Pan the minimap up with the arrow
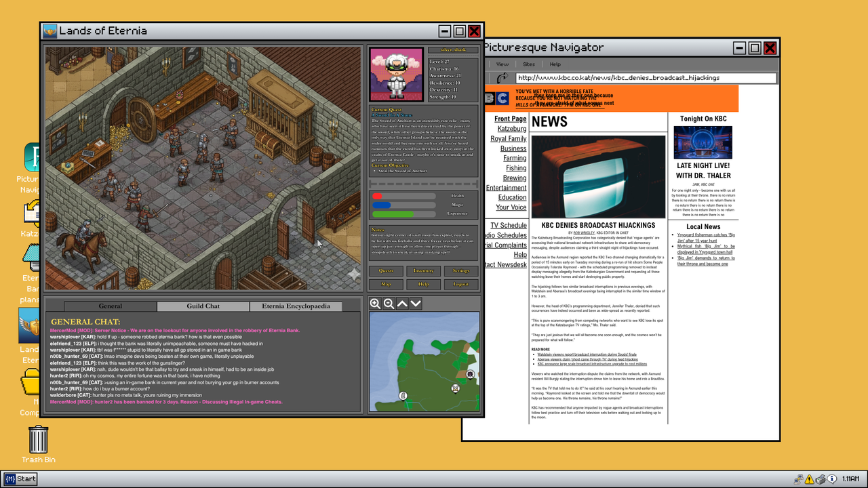 pyautogui.click(x=402, y=304)
